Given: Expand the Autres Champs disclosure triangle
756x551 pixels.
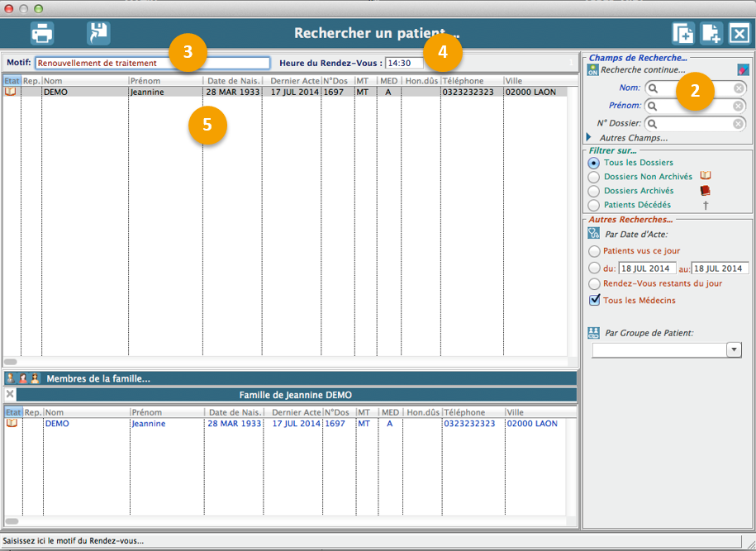Looking at the screenshot, I should [589, 138].
